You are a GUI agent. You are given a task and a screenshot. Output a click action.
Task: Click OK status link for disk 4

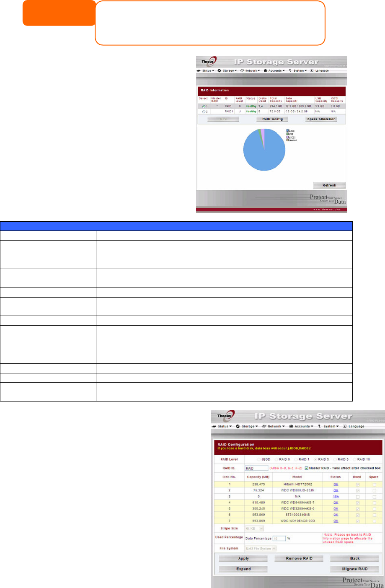click(336, 503)
